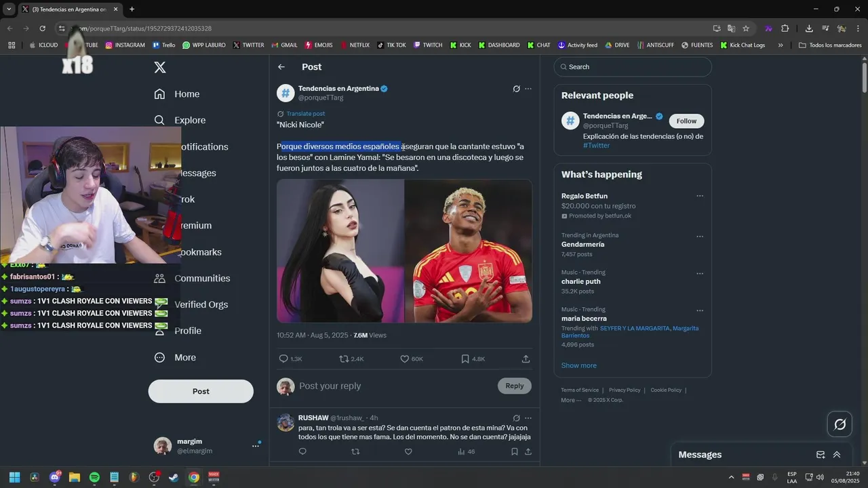Go back using the Post back arrow
The image size is (868, 488).
[x=281, y=67]
